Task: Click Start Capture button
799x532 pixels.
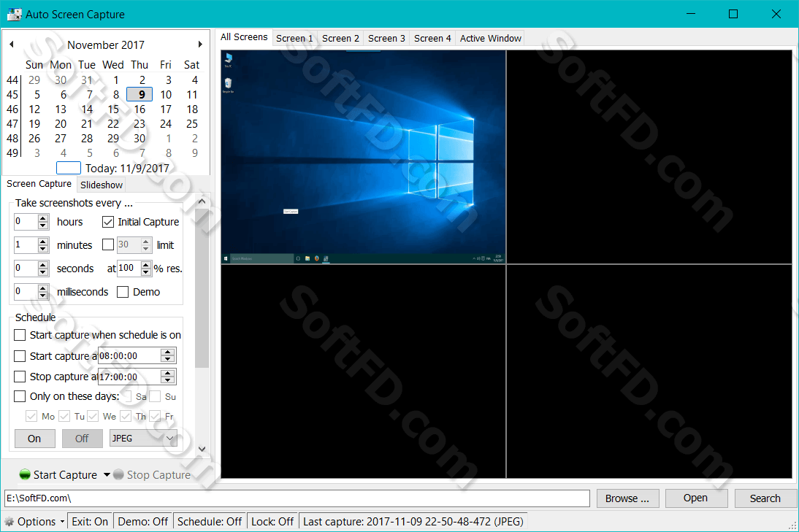Action: click(58, 474)
